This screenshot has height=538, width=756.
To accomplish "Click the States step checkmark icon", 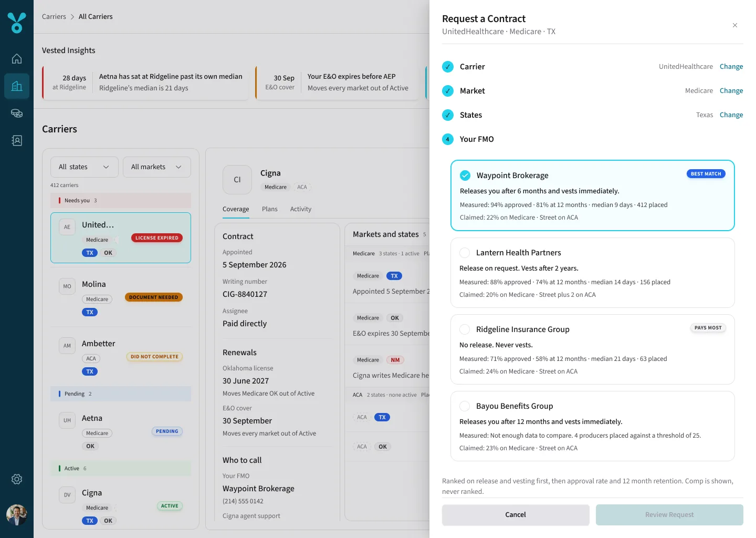I will point(448,115).
